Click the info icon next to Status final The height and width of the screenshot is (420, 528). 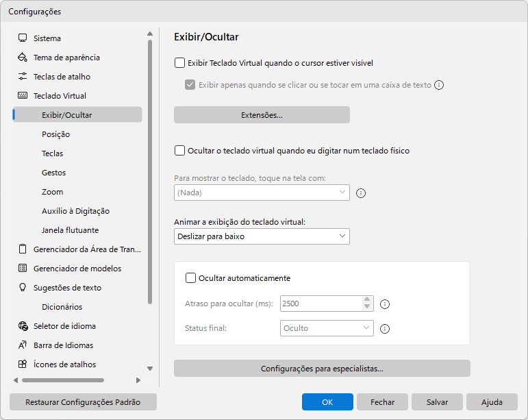(385, 329)
